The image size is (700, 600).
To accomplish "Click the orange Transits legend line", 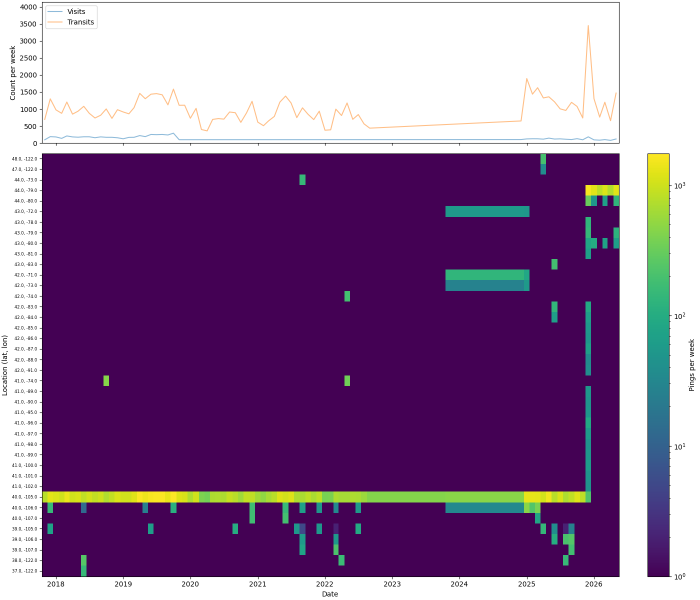I will (55, 22).
